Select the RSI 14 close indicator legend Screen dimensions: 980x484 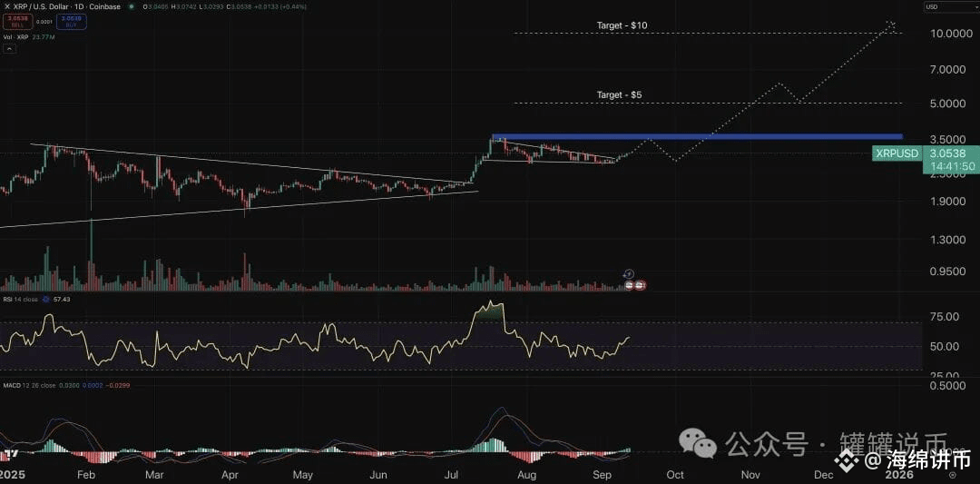point(21,300)
